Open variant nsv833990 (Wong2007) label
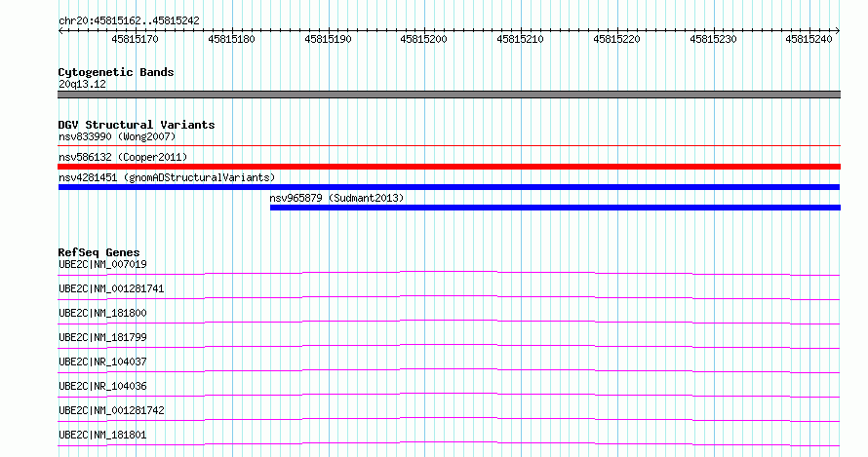Image resolution: width=868 pixels, height=457 pixels. (x=117, y=136)
